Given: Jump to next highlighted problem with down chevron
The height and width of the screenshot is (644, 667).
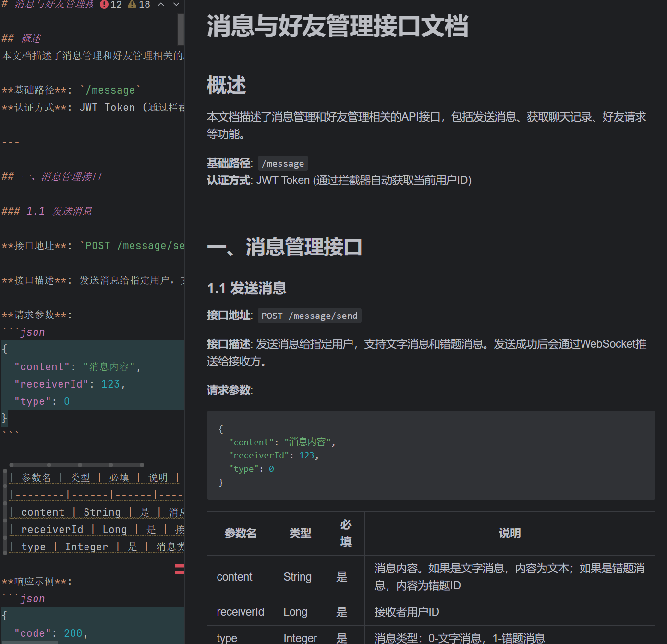Looking at the screenshot, I should coord(176,4).
